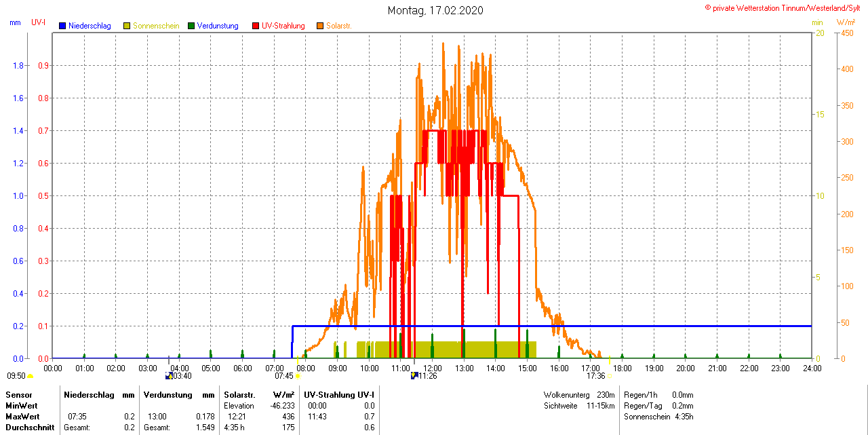Viewport: 868px width, 435px height.
Task: Click the Verdunstung max value 0.178
Action: point(205,416)
